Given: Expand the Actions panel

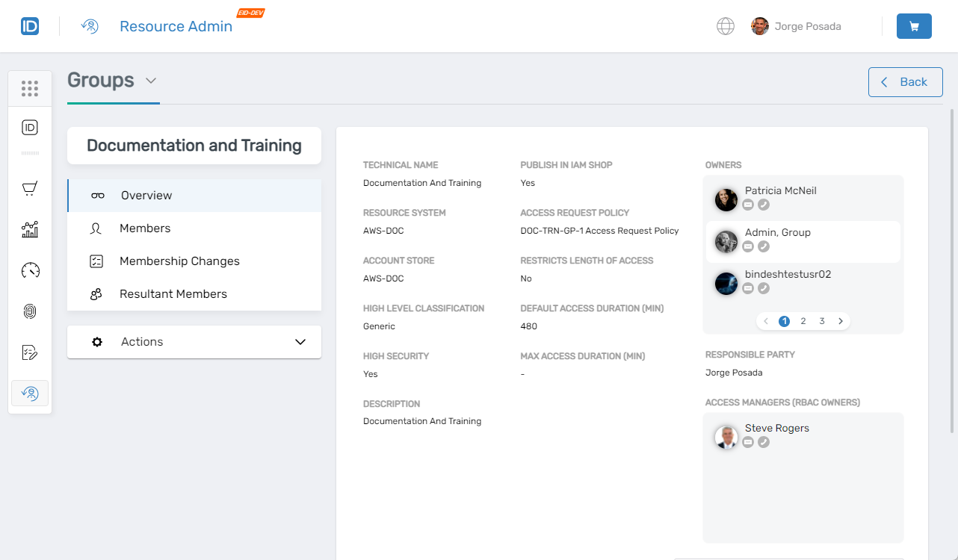Looking at the screenshot, I should 300,341.
